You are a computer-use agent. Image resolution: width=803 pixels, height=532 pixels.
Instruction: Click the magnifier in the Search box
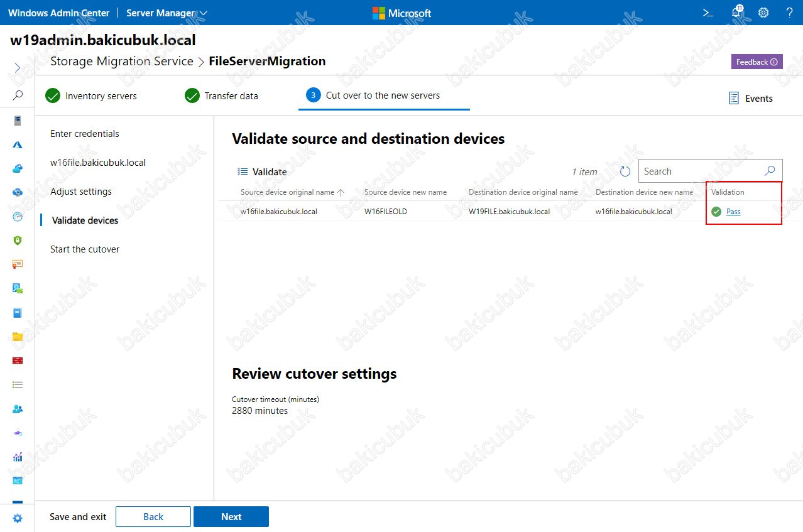pyautogui.click(x=770, y=171)
